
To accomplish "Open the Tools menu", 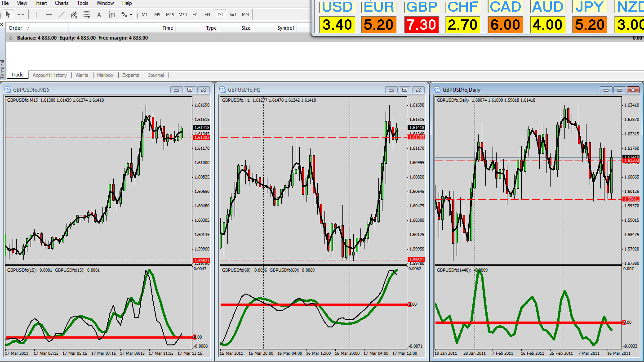I will click(83, 3).
